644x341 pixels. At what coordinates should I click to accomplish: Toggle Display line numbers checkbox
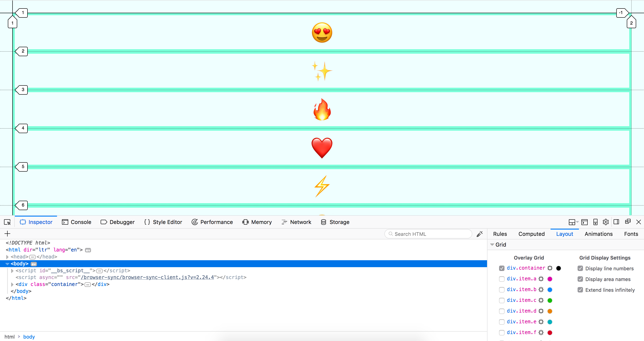[x=580, y=268]
